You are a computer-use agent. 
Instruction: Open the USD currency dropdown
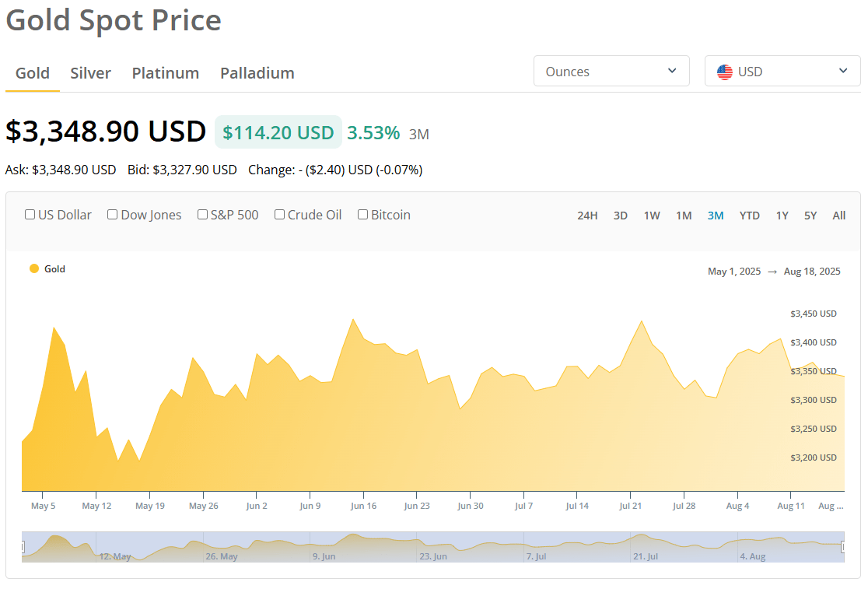(x=782, y=71)
